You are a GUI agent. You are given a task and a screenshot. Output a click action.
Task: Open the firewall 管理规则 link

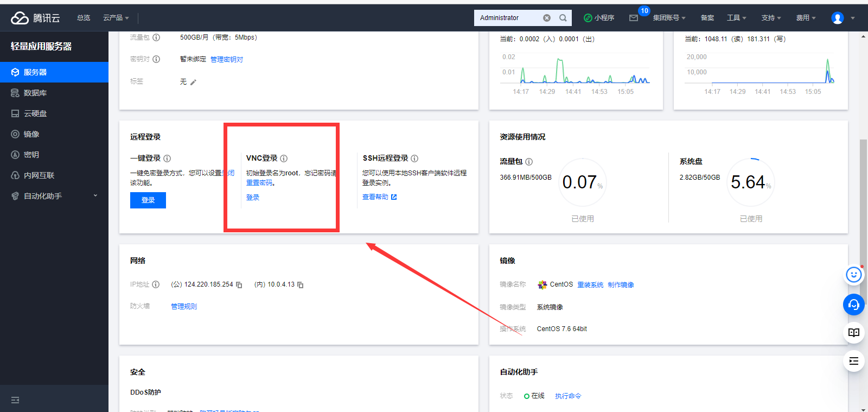coord(184,307)
